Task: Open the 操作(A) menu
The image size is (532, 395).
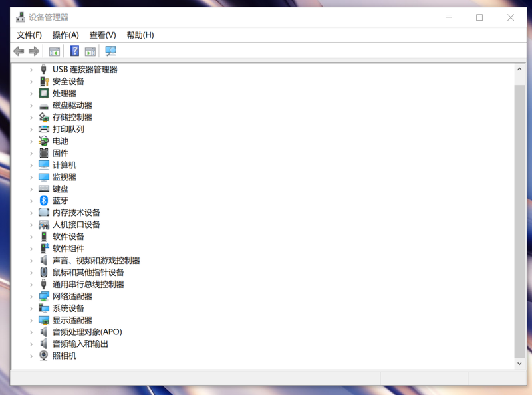Action: click(x=65, y=35)
